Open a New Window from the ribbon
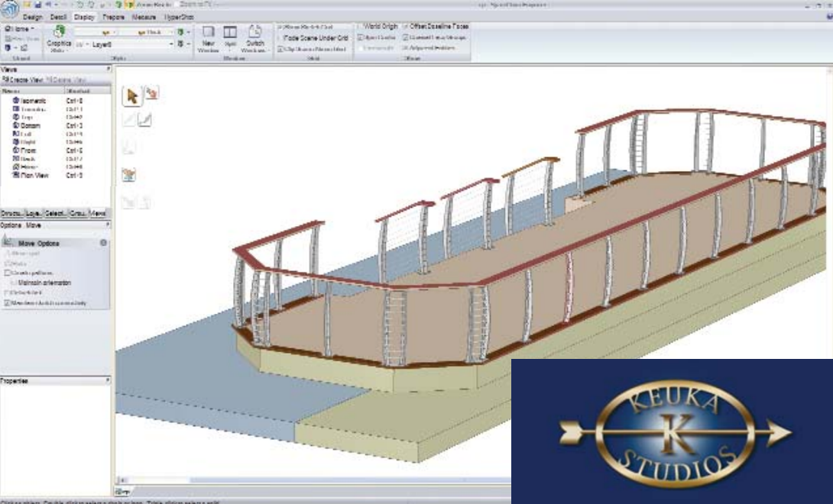Image resolution: width=833 pixels, height=504 pixels. pyautogui.click(x=209, y=37)
